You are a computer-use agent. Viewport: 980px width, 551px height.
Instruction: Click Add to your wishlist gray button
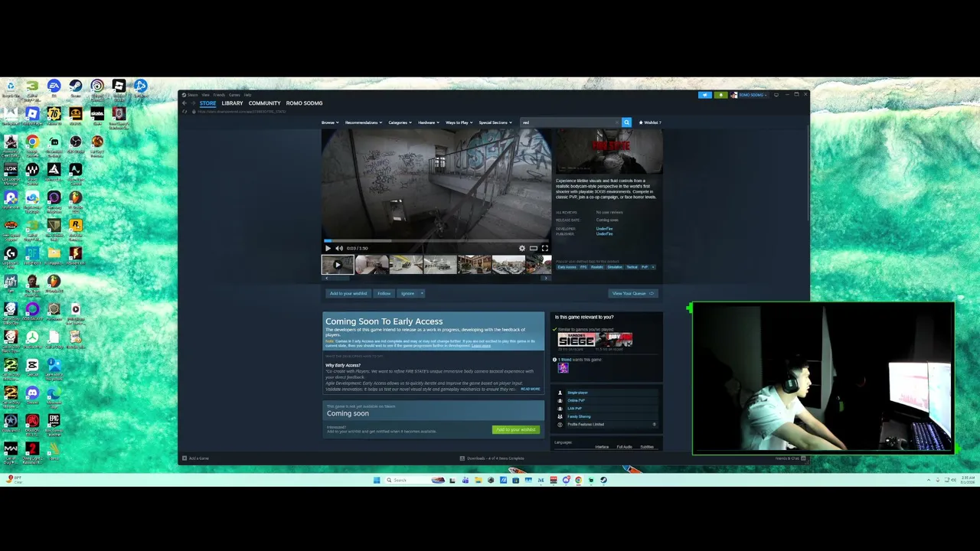348,293
